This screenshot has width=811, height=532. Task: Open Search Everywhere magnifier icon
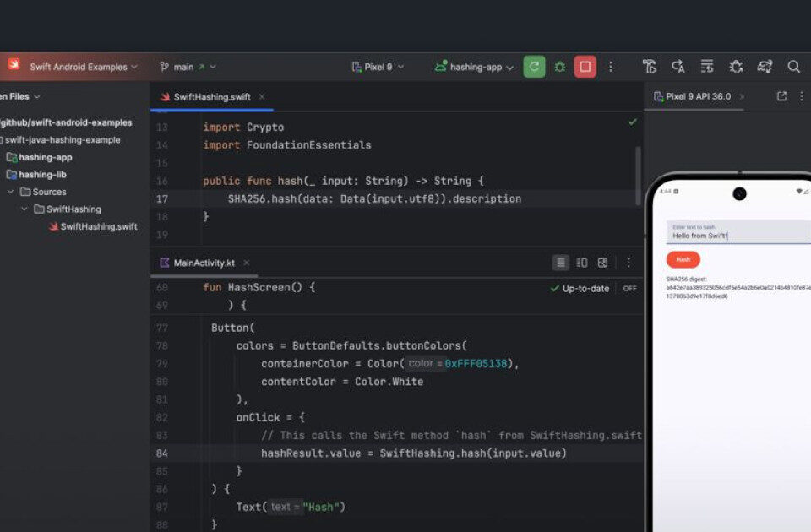tap(793, 67)
